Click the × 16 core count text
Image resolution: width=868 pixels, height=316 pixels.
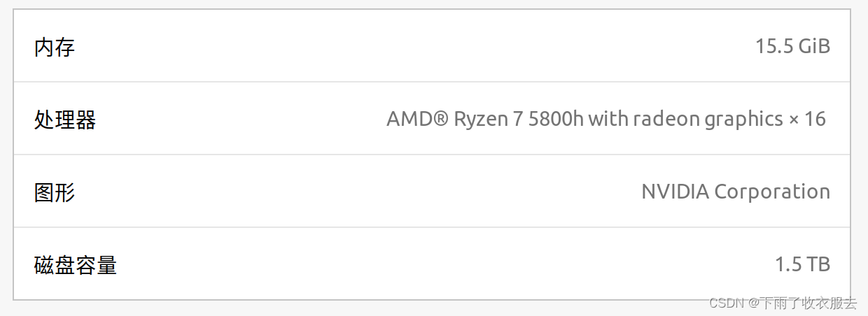pos(807,120)
